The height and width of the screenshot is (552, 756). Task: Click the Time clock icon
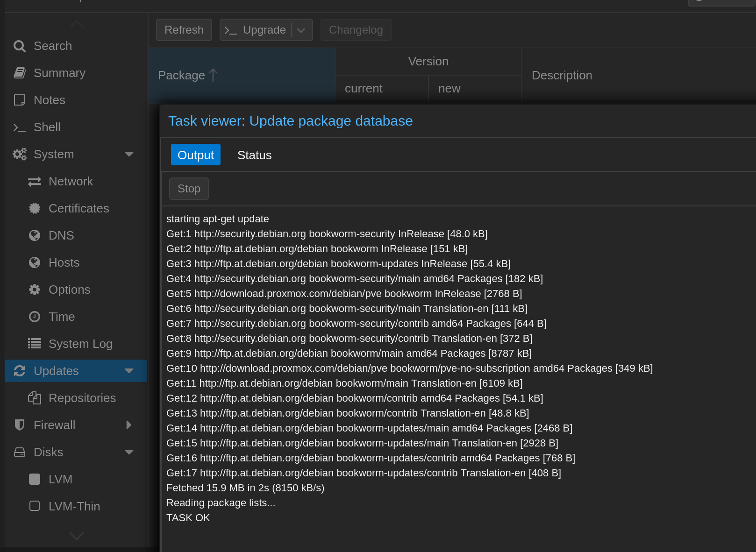tap(35, 317)
